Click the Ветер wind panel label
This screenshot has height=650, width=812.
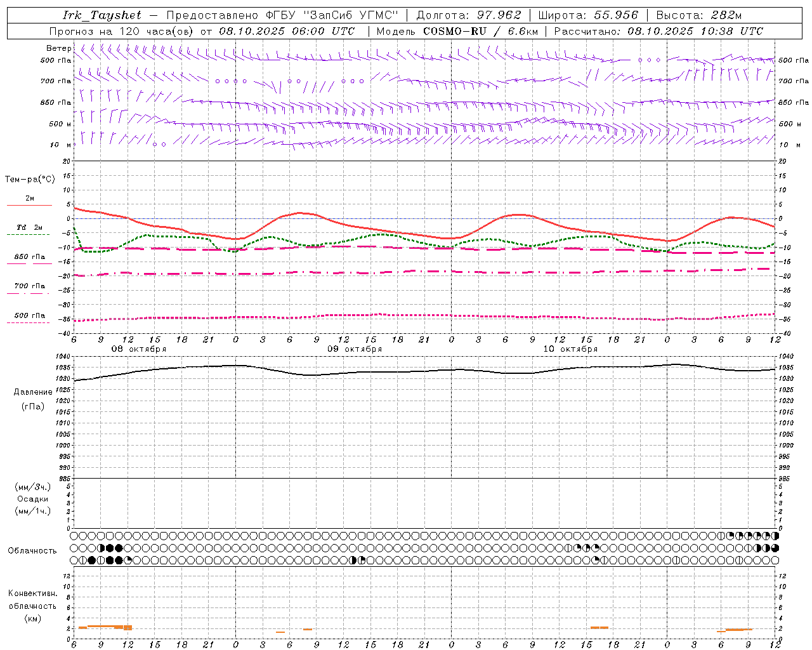click(59, 48)
